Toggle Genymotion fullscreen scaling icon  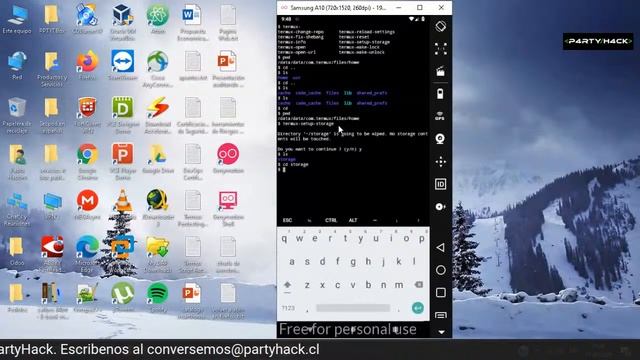coord(440,49)
